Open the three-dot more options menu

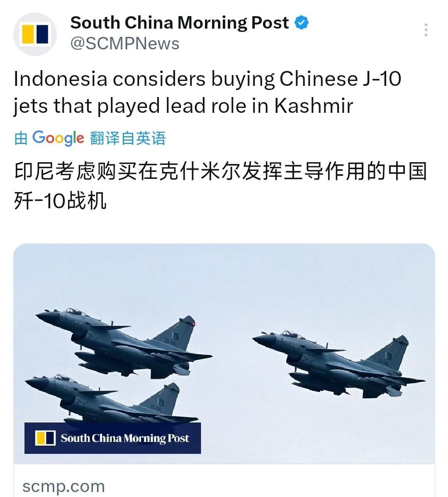click(x=426, y=30)
